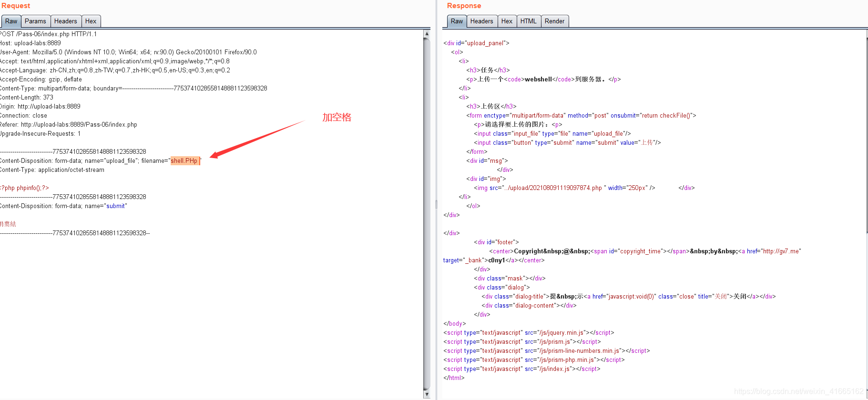Click the div id="upload_panel" response line
The image size is (868, 400).
(476, 43)
